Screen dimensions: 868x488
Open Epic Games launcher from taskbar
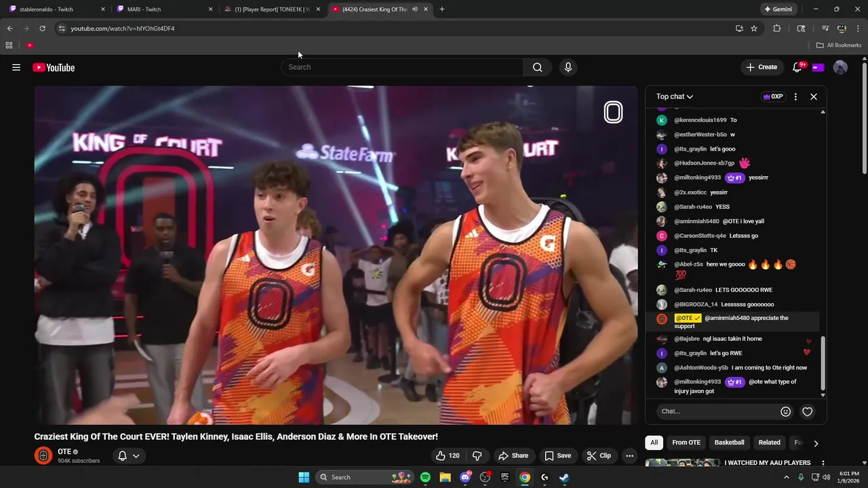point(505,477)
